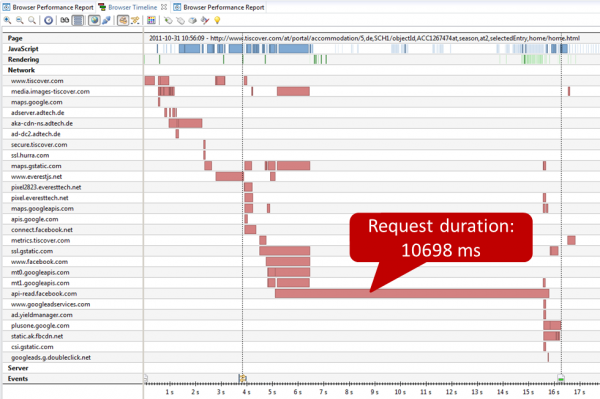Select ssl.hurra.com host row
The image size is (600, 399).
(73, 155)
